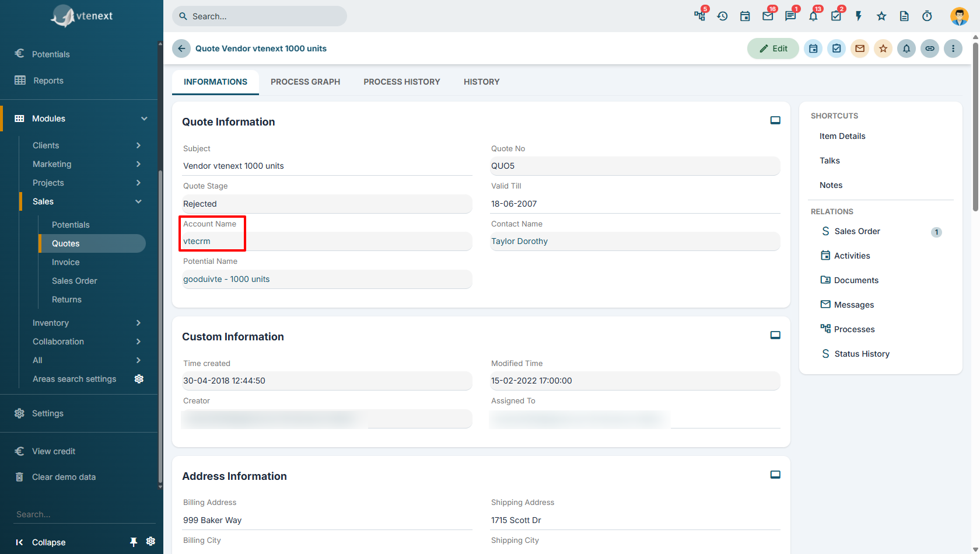Pin the sidebar with pin icon
The image size is (980, 554).
(x=134, y=542)
